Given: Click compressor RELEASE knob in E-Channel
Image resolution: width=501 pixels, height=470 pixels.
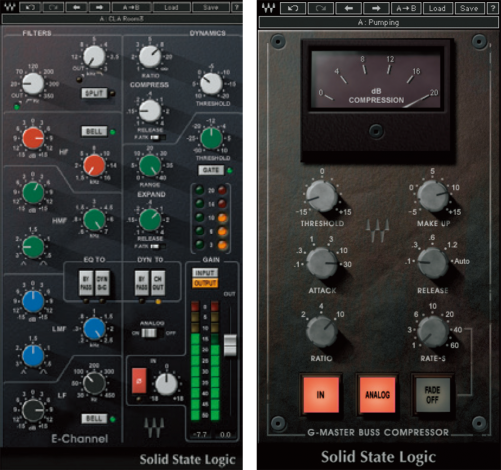Looking at the screenshot, I should 150,111.
